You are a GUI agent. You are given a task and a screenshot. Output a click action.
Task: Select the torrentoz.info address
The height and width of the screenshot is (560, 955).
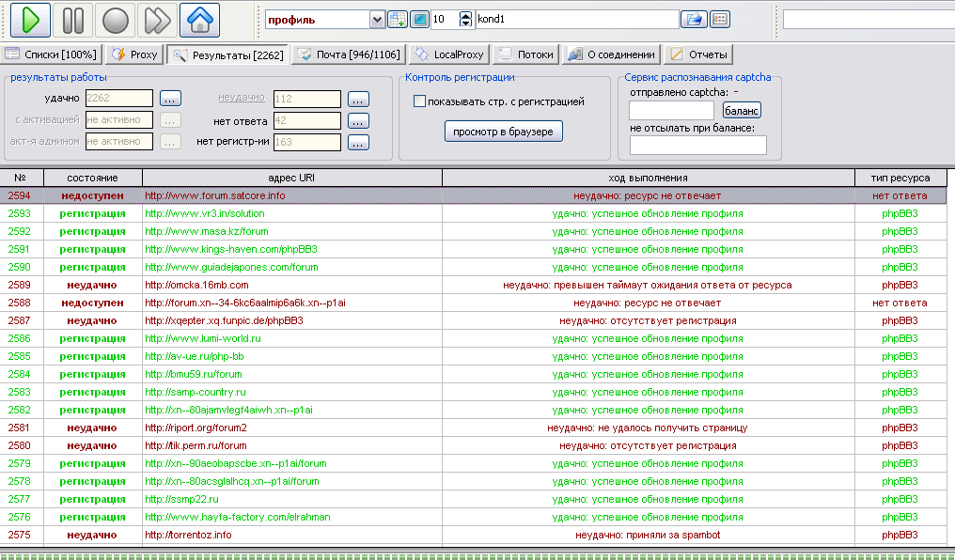188,535
